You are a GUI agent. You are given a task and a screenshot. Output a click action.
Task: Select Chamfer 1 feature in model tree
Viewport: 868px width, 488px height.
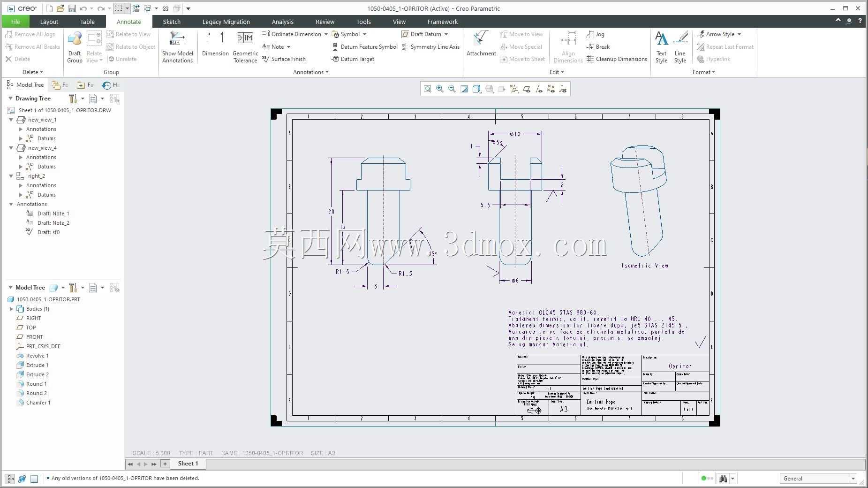(38, 403)
